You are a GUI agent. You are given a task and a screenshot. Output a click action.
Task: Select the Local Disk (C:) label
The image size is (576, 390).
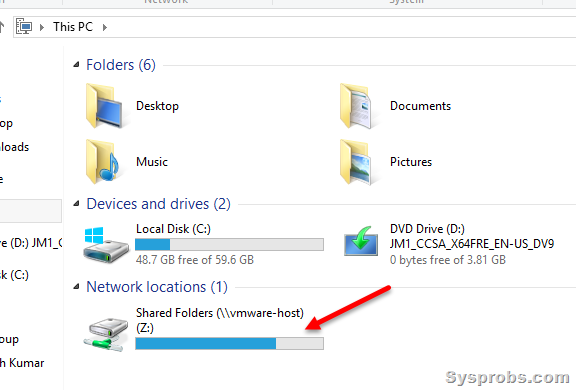click(x=173, y=229)
